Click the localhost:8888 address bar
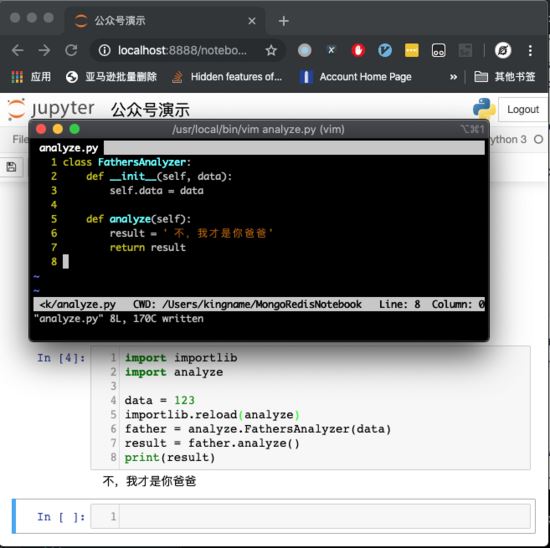Screen dimensions: 550x548 pos(182,51)
